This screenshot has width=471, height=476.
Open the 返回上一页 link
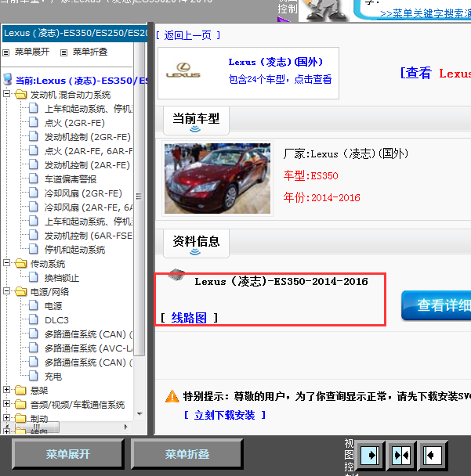pos(188,35)
